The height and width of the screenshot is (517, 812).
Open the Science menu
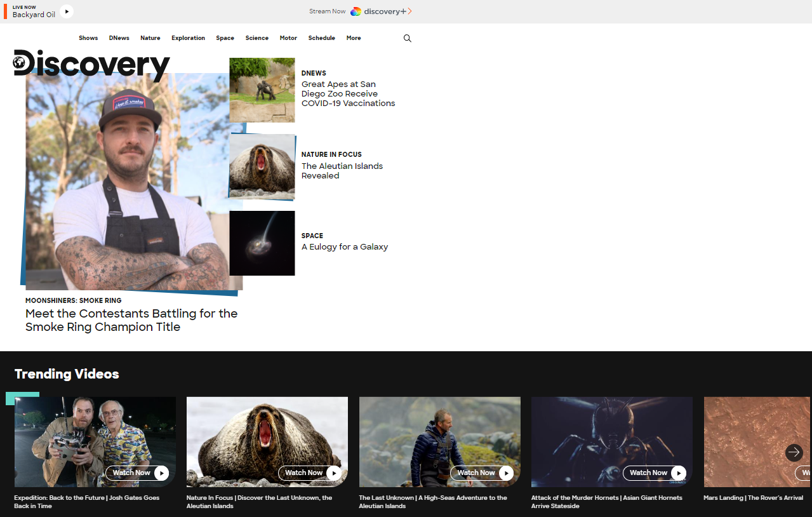click(x=257, y=38)
